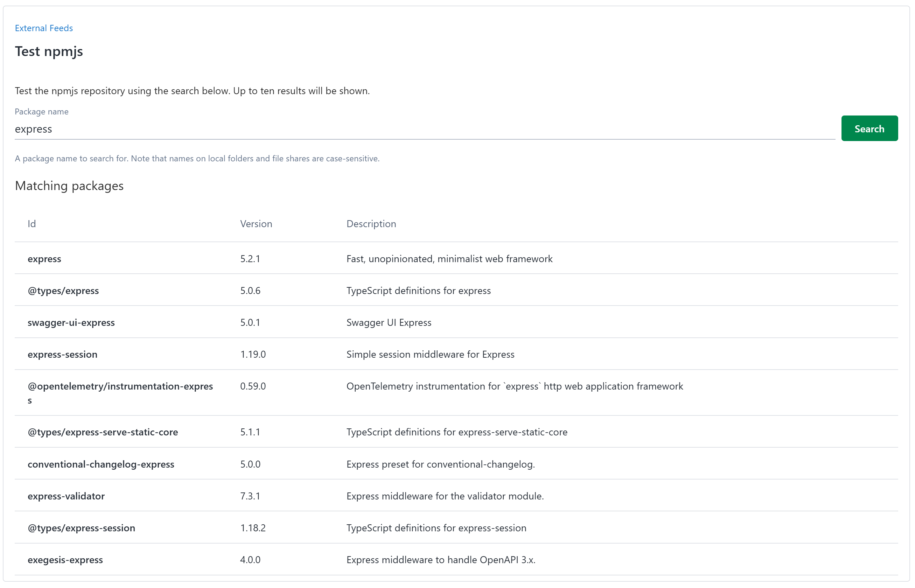Select the swagger-ui-express package
The width and height of the screenshot is (915, 588).
[71, 322]
